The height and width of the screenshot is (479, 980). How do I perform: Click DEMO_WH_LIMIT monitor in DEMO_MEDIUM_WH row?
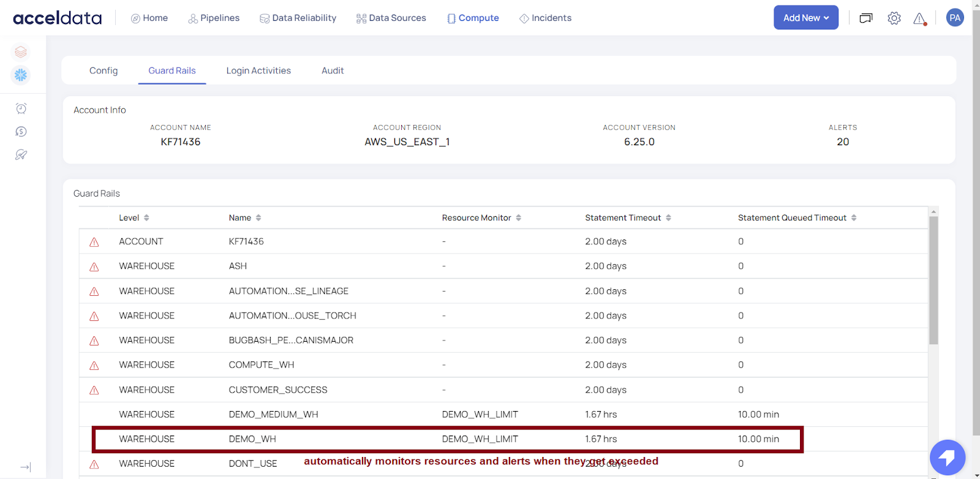click(480, 414)
